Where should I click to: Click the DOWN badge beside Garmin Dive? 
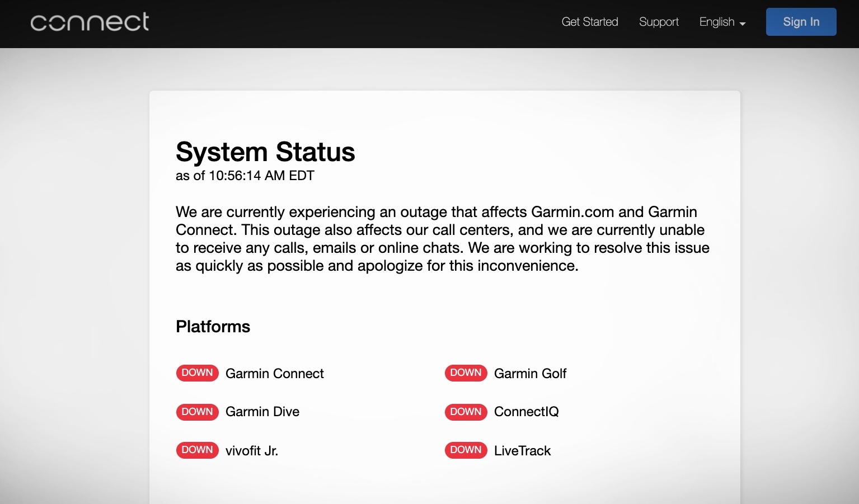(197, 412)
